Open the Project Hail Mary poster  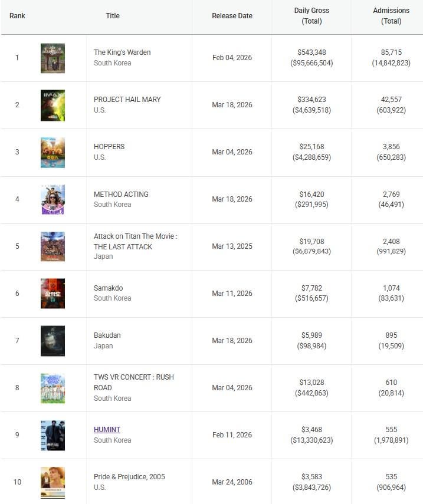[x=53, y=105]
